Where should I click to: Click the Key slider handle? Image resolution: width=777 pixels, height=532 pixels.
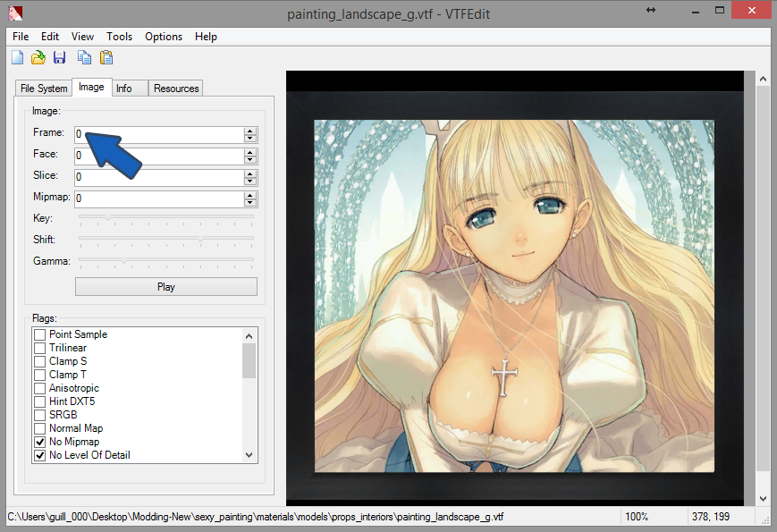(107, 217)
